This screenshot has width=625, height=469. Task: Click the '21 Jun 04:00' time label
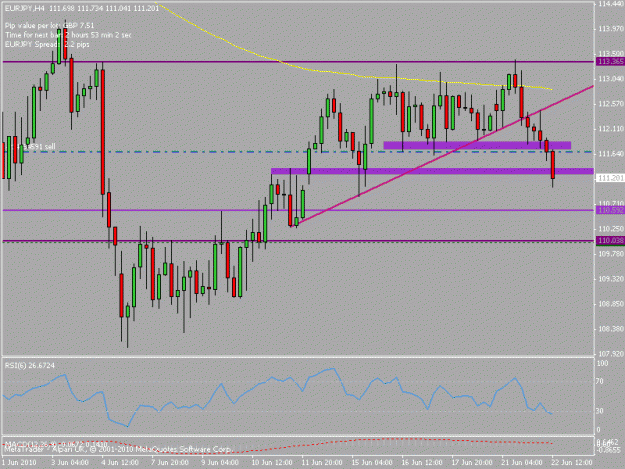click(522, 462)
